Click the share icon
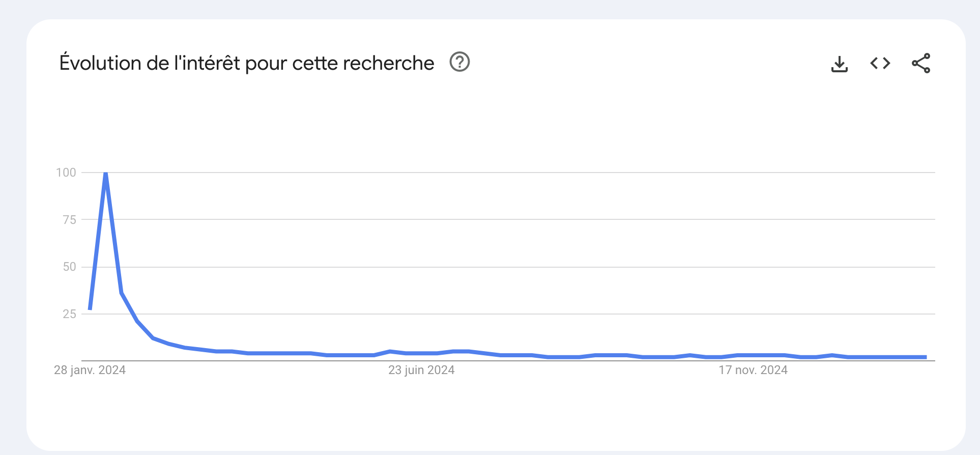 921,63
